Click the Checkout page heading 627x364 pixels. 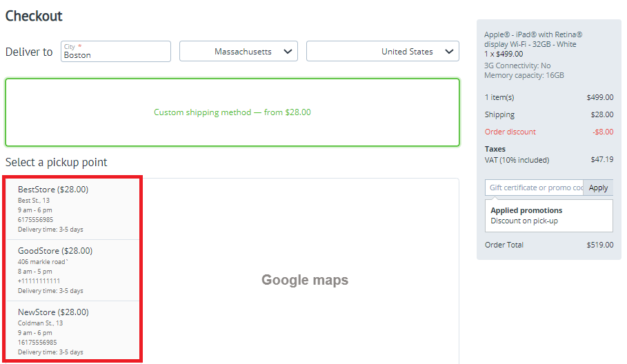[x=34, y=16]
